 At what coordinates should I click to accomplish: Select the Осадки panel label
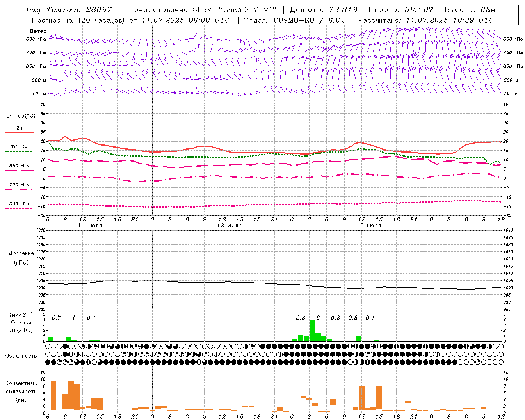pyautogui.click(x=21, y=322)
